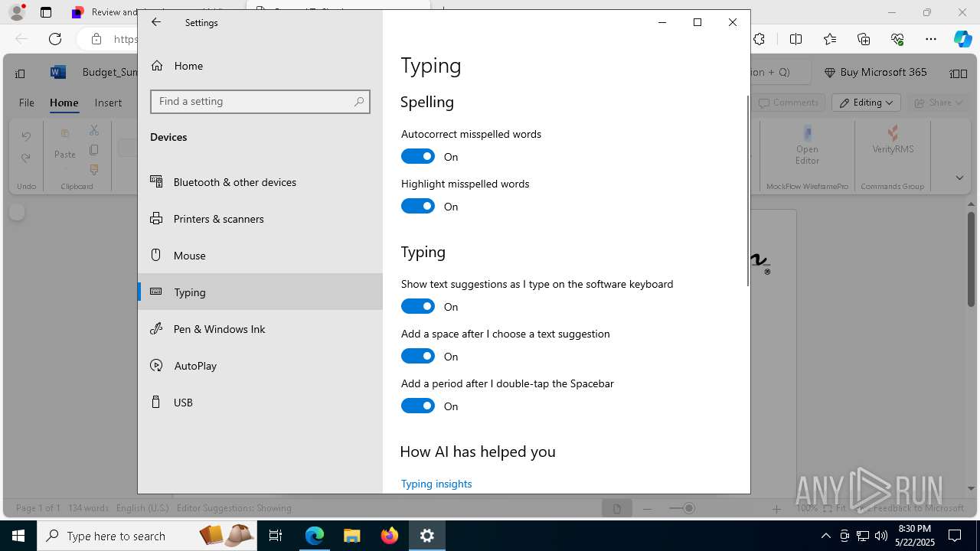Image resolution: width=980 pixels, height=551 pixels.
Task: Open Printers & scanners settings
Action: [x=260, y=219]
